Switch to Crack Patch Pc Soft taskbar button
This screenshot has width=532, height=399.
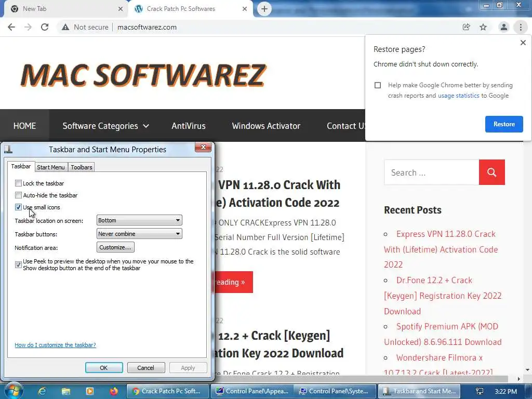tap(168, 391)
